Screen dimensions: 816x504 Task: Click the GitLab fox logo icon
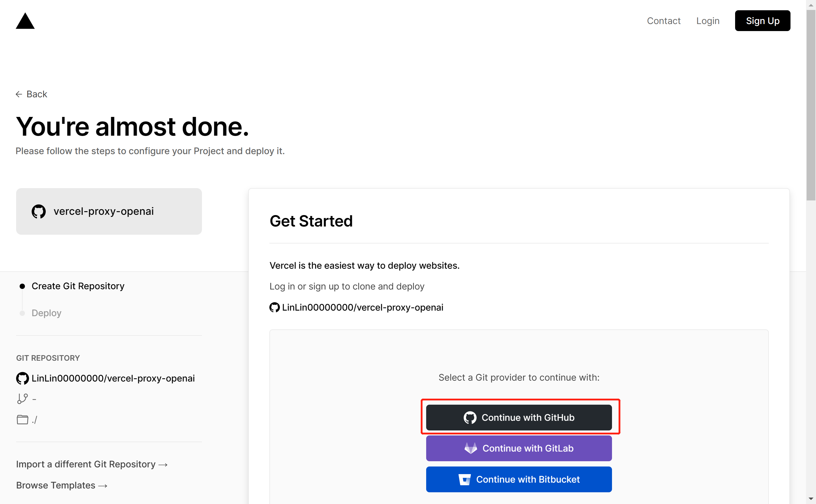click(x=471, y=448)
